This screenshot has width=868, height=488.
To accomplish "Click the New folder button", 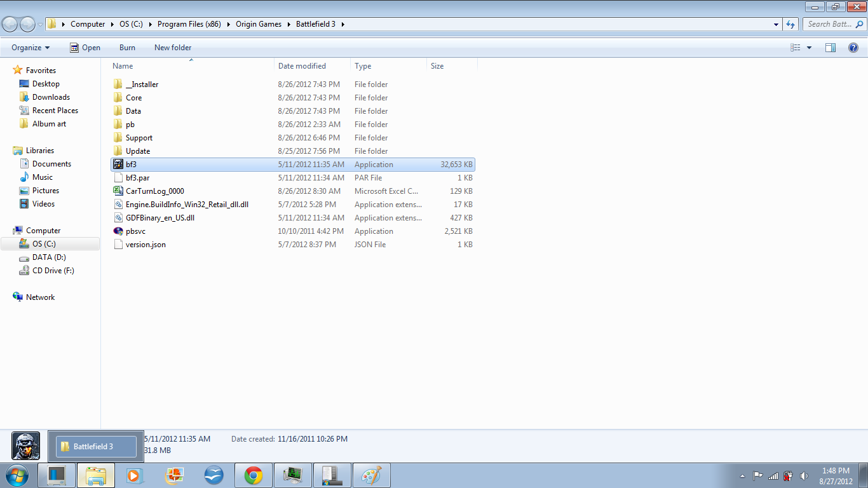I will tap(173, 48).
